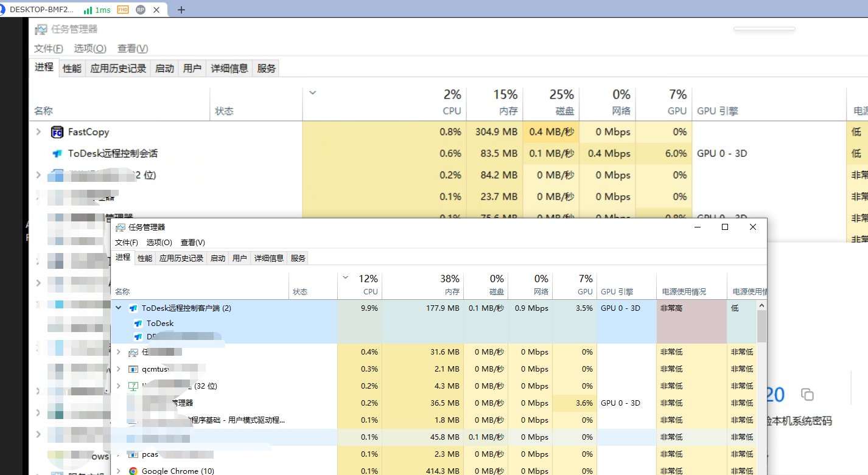Click the green signal bars icon in the session tab

coord(88,10)
